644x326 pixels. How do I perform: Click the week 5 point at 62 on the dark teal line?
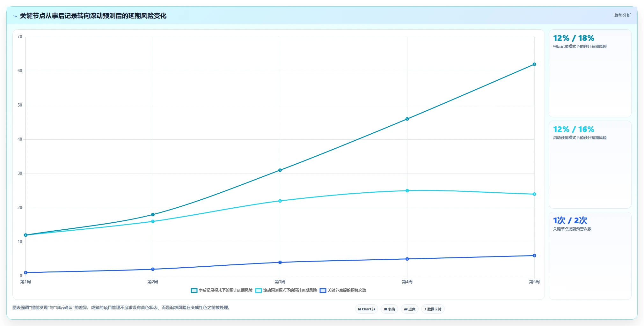[x=534, y=64]
